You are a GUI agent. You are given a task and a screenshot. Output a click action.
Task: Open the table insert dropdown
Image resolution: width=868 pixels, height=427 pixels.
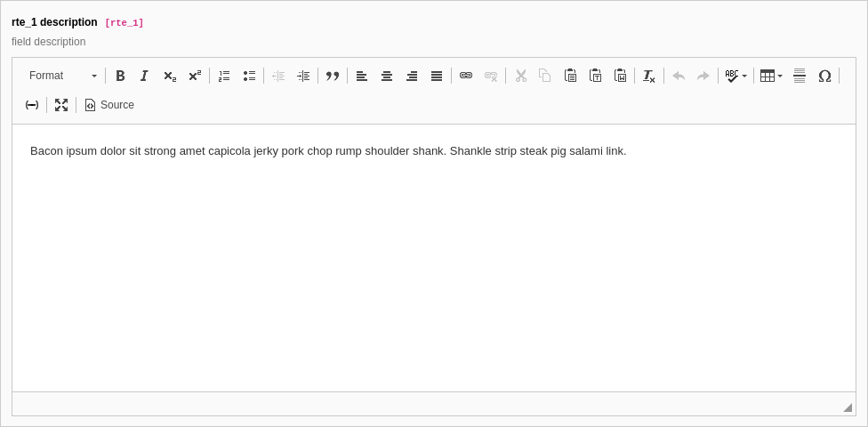(771, 76)
